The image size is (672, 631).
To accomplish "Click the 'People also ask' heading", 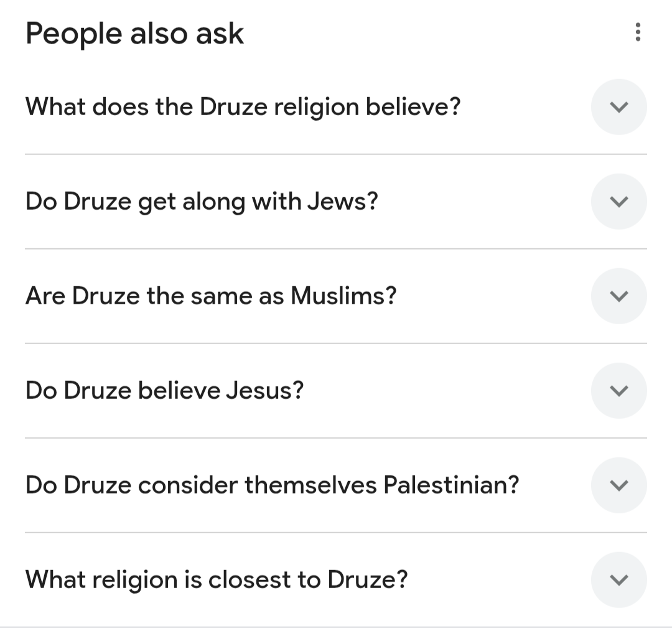I will click(x=134, y=34).
